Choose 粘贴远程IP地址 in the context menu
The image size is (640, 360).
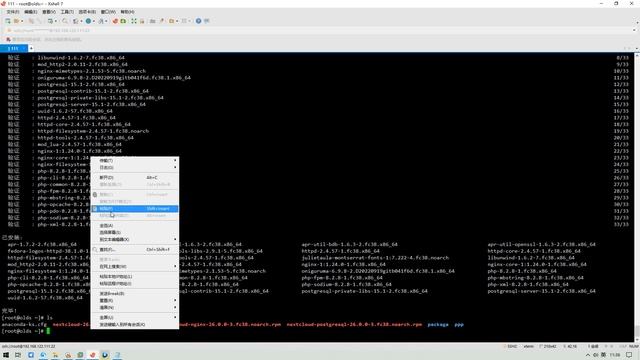click(134, 283)
